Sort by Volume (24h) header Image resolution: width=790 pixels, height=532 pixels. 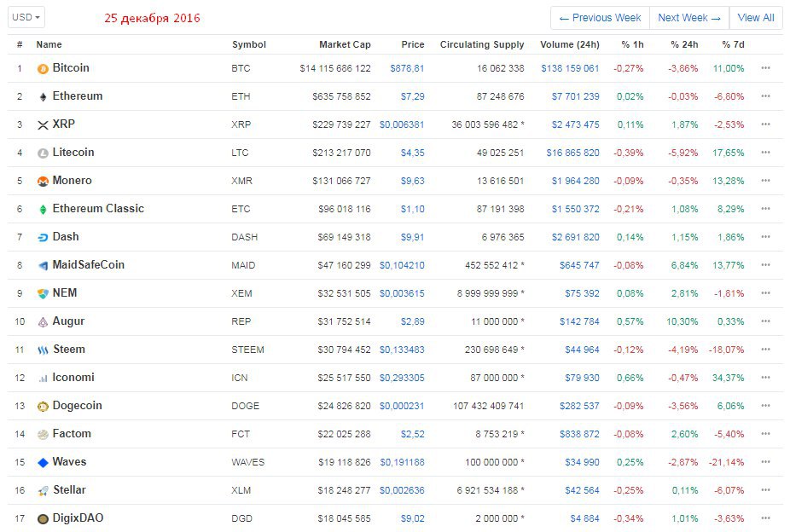point(570,44)
